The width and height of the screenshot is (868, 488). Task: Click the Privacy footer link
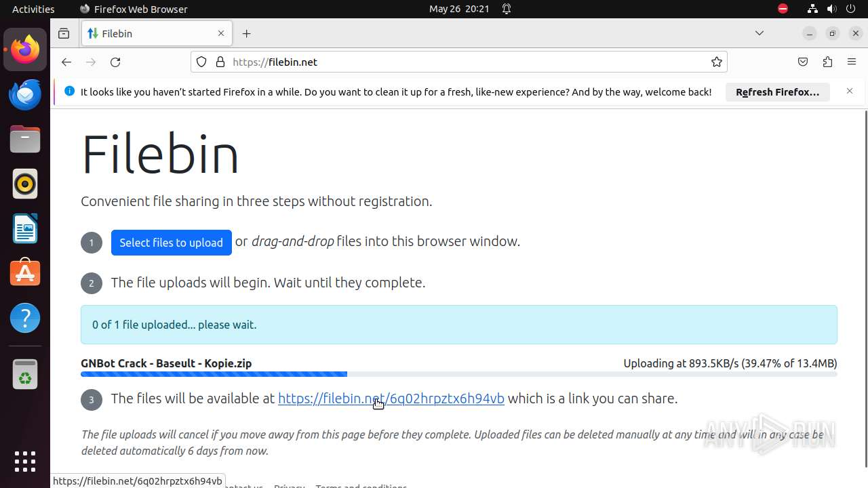(x=290, y=485)
